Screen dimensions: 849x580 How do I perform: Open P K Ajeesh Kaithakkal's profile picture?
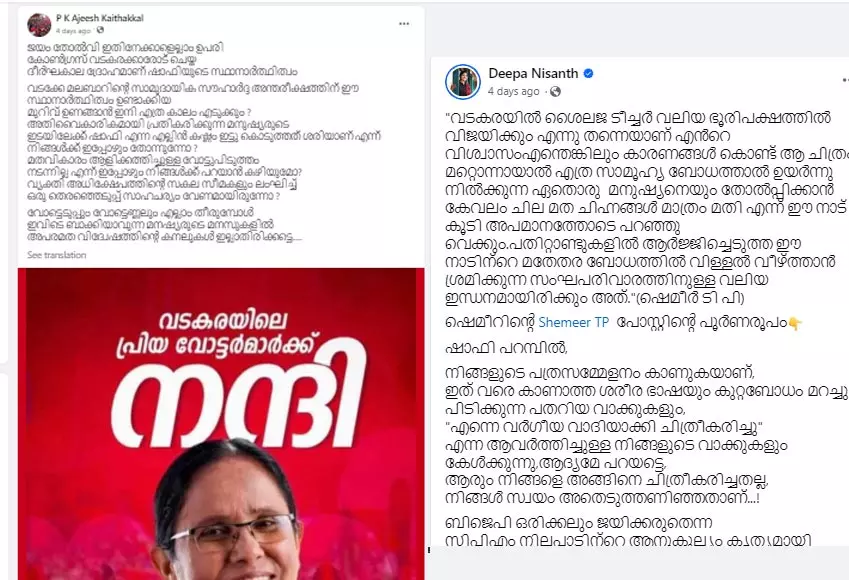click(39, 24)
